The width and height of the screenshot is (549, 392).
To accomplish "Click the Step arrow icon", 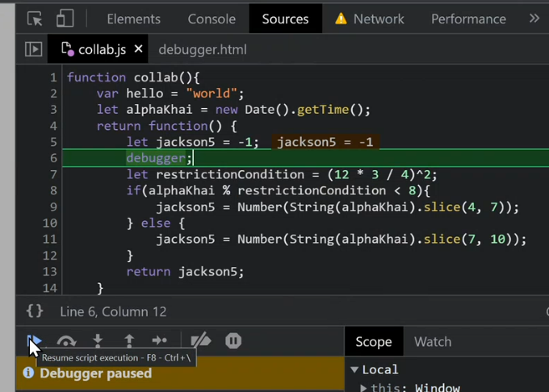I will [160, 340].
